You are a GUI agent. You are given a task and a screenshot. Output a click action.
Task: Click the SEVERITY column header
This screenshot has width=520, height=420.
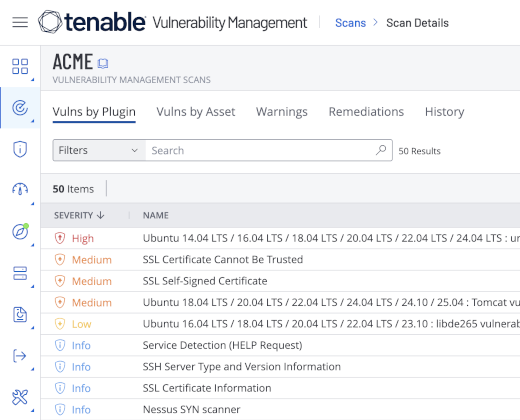[74, 215]
